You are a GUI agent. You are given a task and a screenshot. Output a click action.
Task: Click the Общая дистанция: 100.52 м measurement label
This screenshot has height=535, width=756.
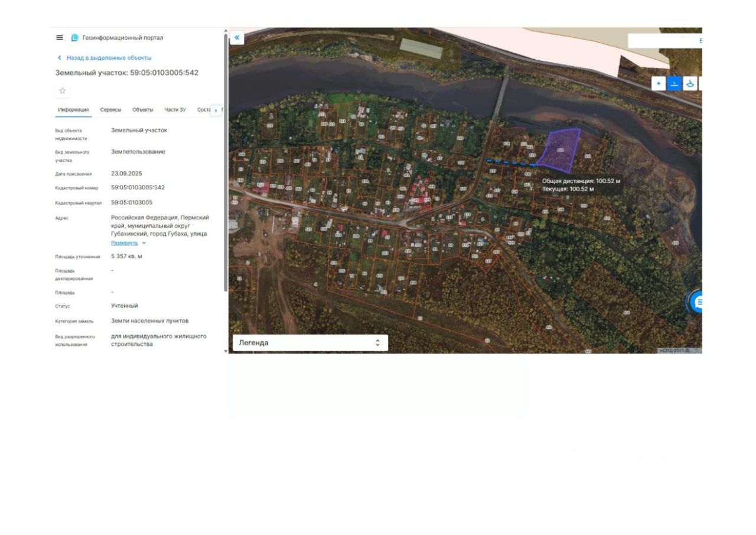tap(581, 181)
